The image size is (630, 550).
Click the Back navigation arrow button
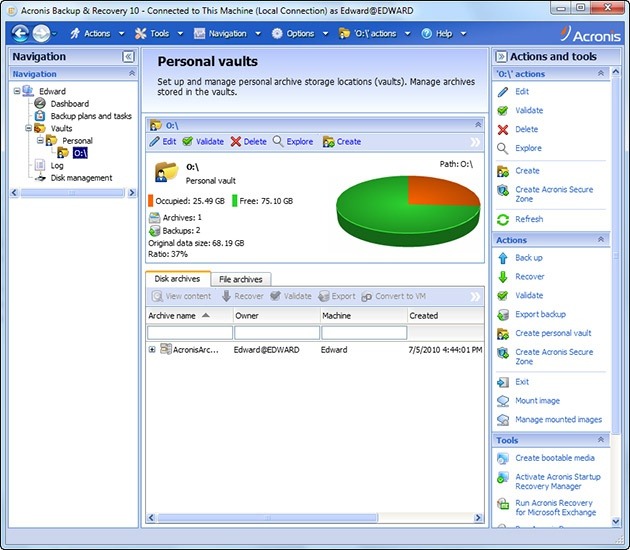pyautogui.click(x=20, y=33)
